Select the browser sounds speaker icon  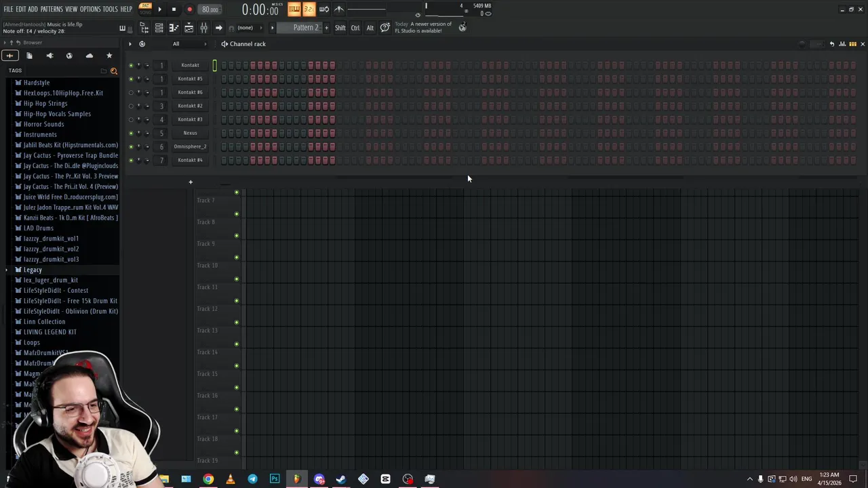coord(50,56)
